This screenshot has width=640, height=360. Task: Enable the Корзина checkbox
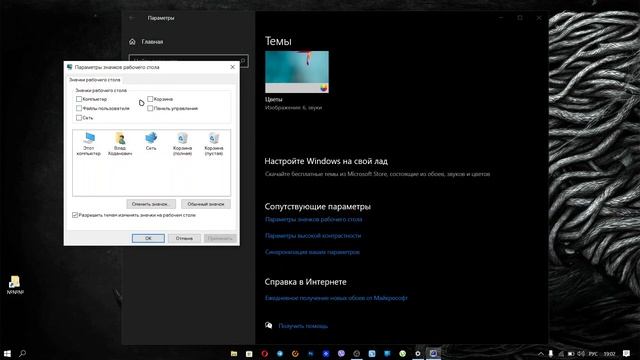pos(150,99)
